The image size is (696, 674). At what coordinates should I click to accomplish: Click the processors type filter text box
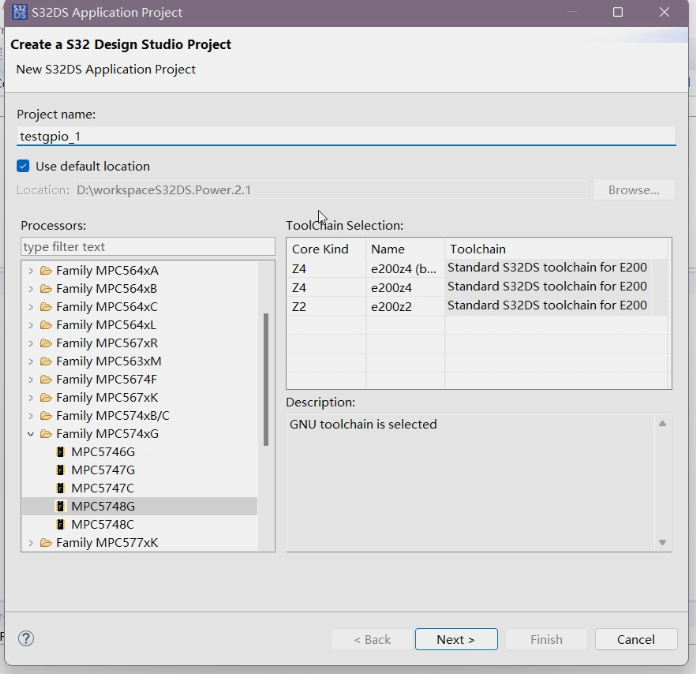click(x=148, y=246)
